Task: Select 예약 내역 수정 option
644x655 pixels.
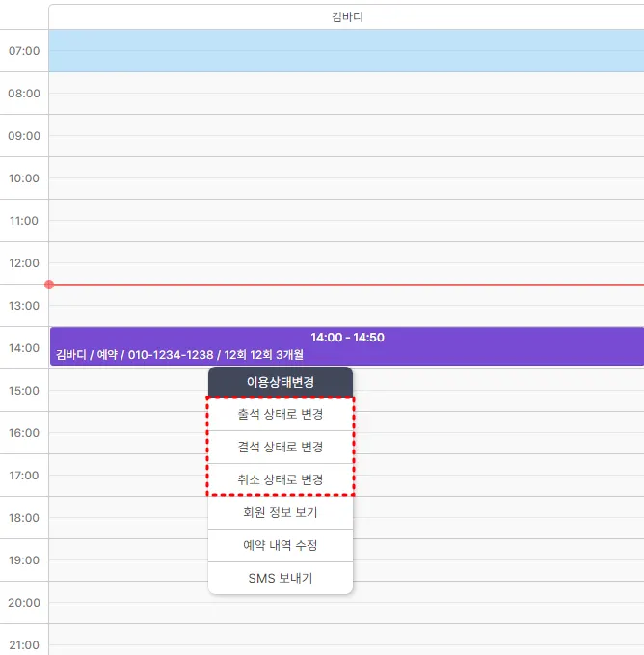Action: pyautogui.click(x=281, y=545)
